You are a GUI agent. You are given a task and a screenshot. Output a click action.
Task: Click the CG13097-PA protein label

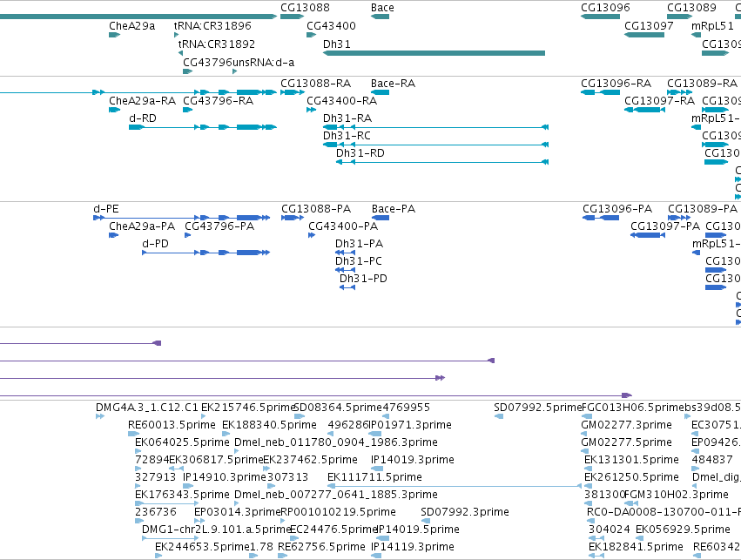tap(665, 226)
